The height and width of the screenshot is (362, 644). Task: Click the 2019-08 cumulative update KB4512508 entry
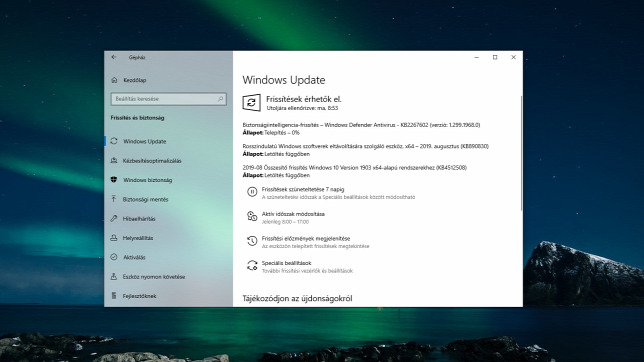354,168
